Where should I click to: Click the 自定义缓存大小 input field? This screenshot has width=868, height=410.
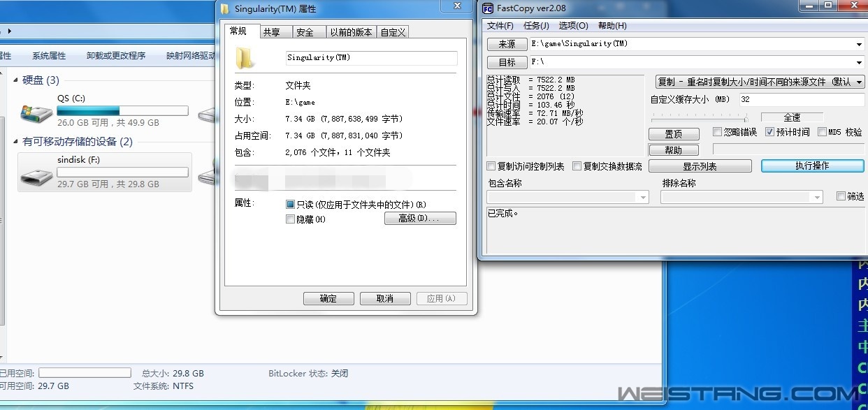click(x=801, y=99)
